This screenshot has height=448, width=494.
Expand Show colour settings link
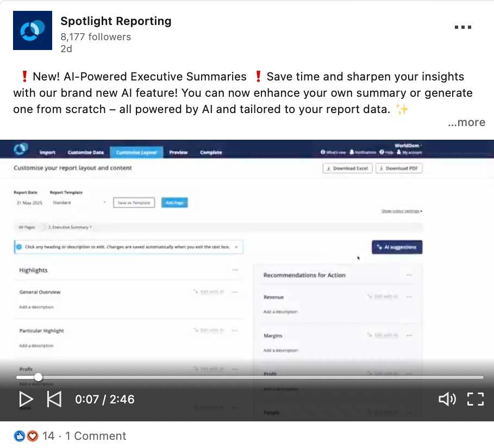402,211
